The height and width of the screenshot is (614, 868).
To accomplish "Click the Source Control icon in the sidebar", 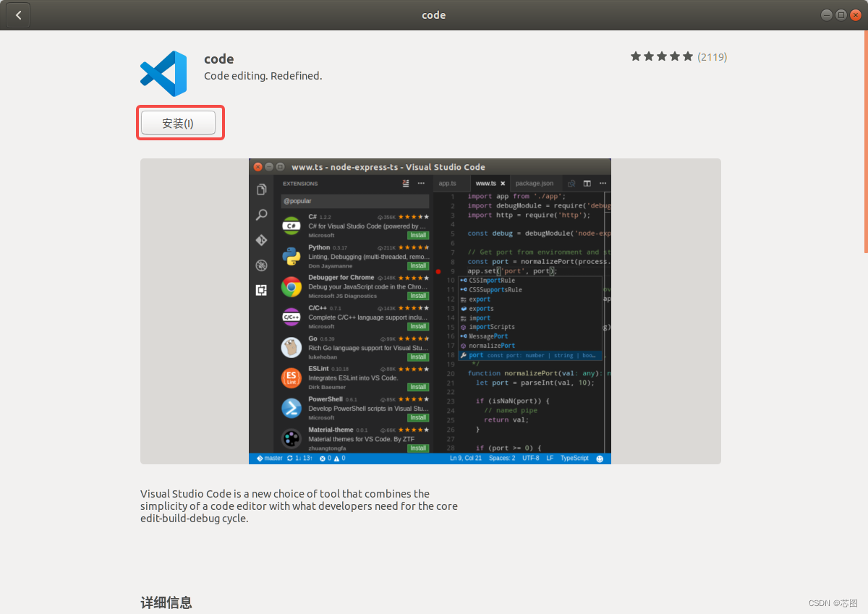I will (x=261, y=239).
